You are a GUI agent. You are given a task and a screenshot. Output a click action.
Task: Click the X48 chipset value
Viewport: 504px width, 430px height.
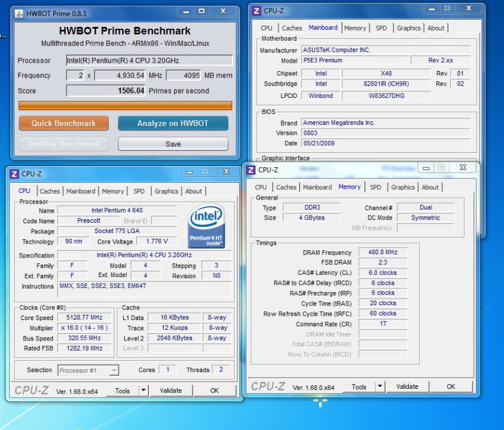click(386, 73)
